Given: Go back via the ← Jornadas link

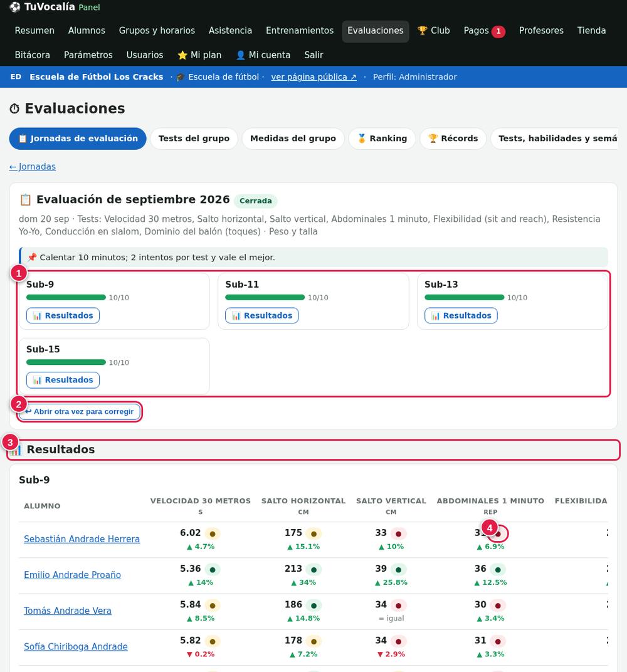Looking at the screenshot, I should pos(33,167).
